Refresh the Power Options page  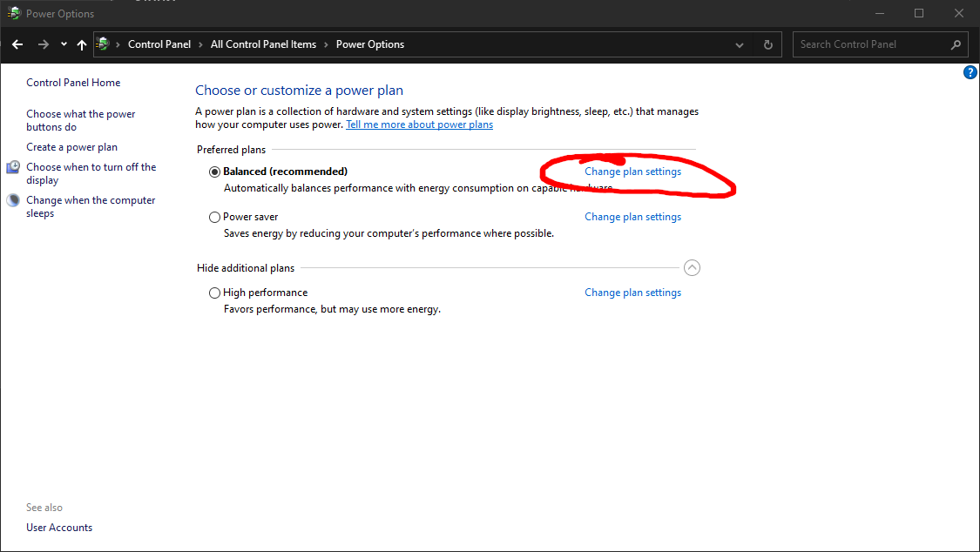[x=767, y=44]
